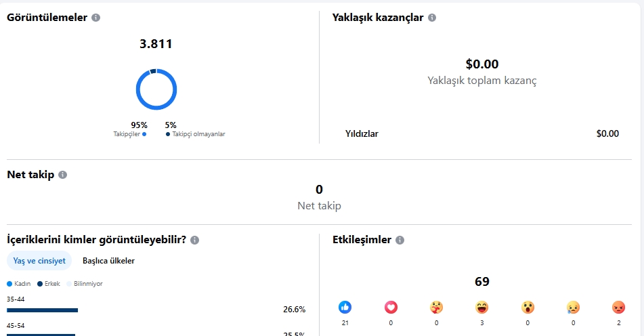
Task: Select the Yaş ve cinsiyet tab
Action: tap(39, 261)
